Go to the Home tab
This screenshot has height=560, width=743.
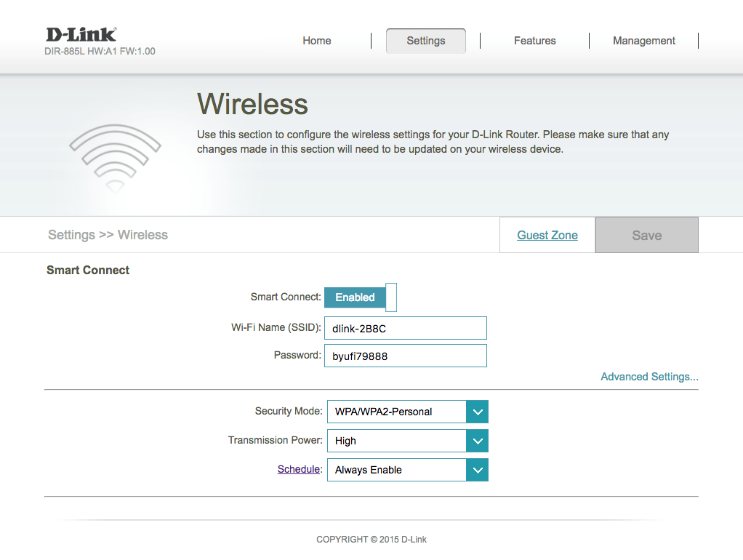317,41
